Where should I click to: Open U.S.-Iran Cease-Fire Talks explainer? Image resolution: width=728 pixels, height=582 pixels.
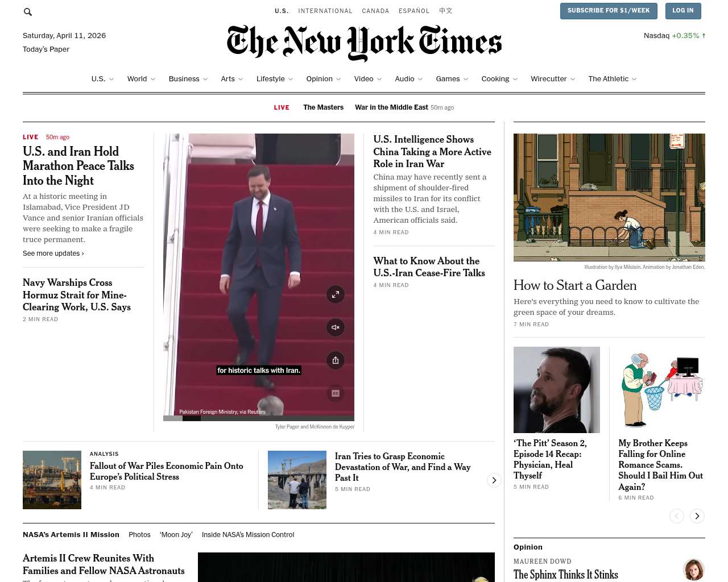pyautogui.click(x=429, y=267)
